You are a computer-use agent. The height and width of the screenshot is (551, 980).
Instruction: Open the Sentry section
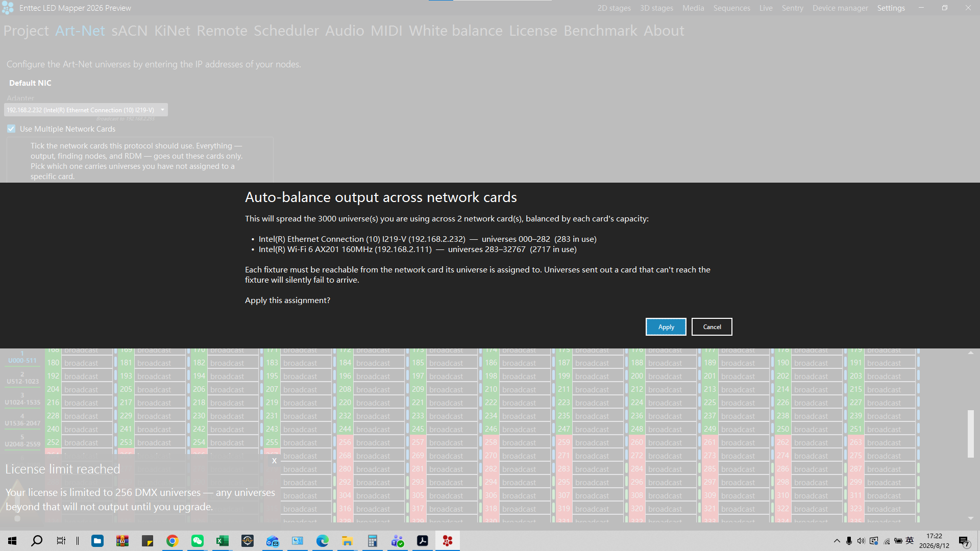coord(792,8)
